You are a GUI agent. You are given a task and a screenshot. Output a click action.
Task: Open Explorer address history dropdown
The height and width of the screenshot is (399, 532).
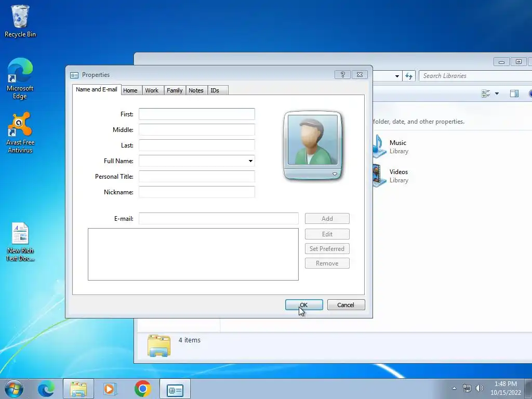click(397, 76)
